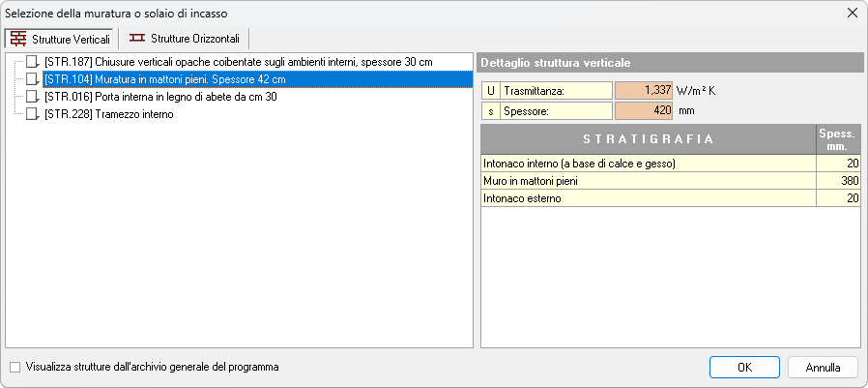Screen dimensions: 868x388
Task: Select Porta interna in legno di abete
Action: 160,97
